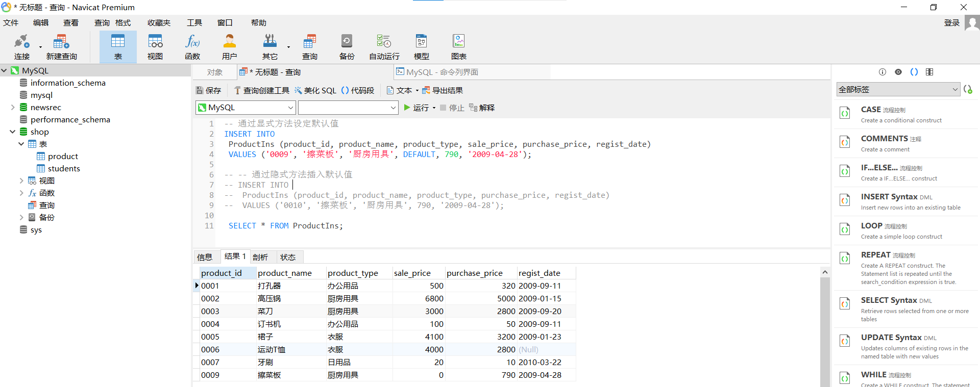Click the UPDATE Syntax snippet icon
980x387 pixels.
[x=845, y=341]
